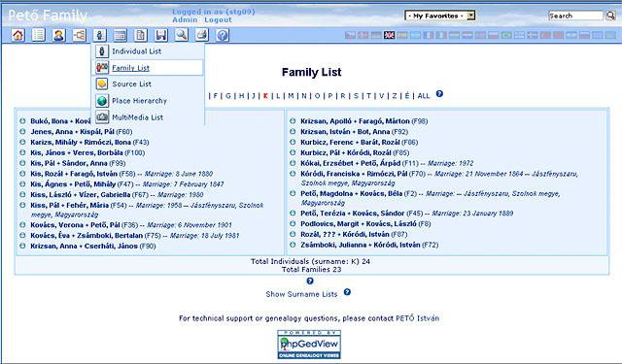Open the help question mark toolbar icon
Viewport: 622px width, 364px height.
[x=223, y=35]
